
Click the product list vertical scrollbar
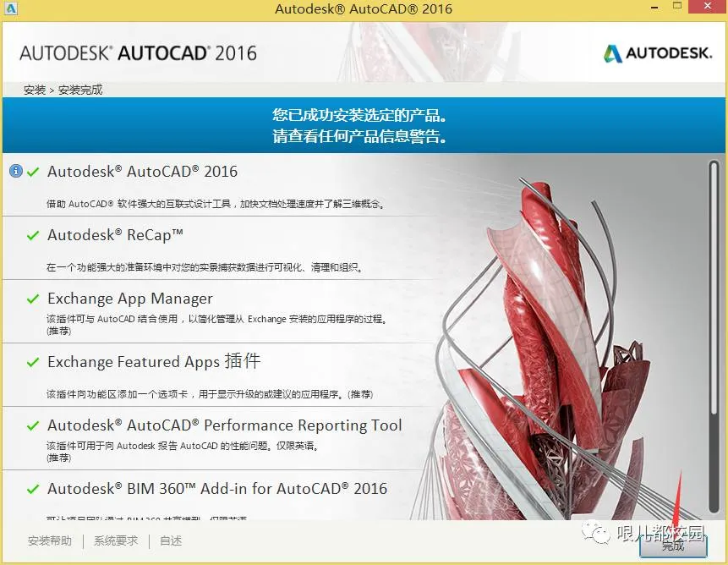714,337
